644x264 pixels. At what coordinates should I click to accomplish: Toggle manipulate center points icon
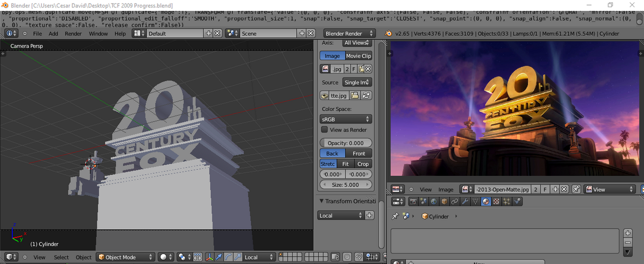(197, 257)
